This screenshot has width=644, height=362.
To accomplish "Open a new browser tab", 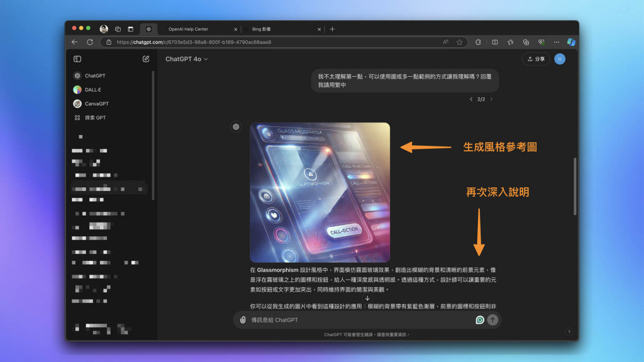I will click(x=332, y=29).
